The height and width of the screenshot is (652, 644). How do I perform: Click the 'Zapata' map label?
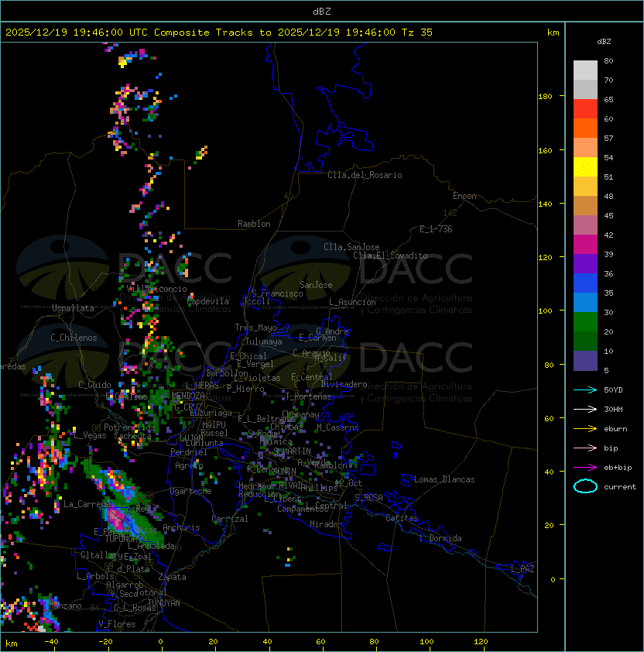pos(172,577)
